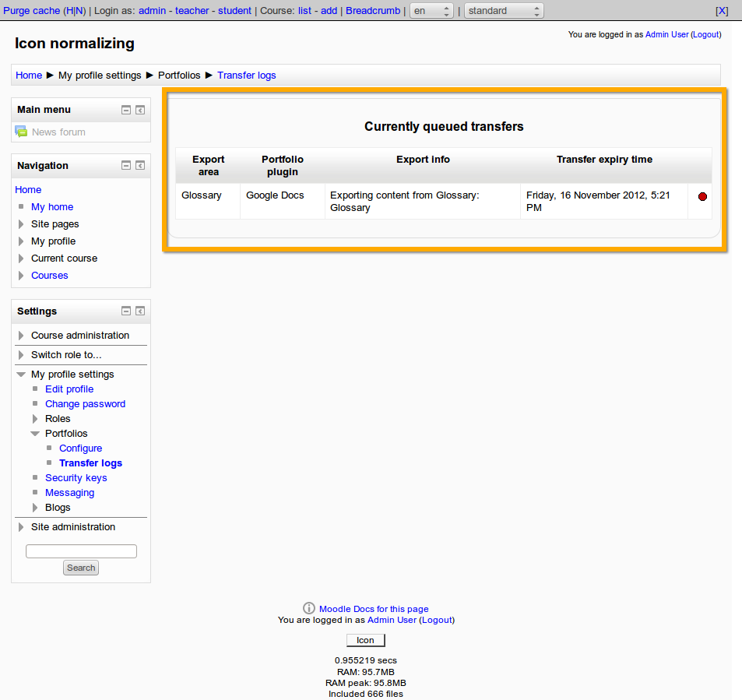Hide the Settings block
This screenshot has height=700, width=742.
point(126,311)
